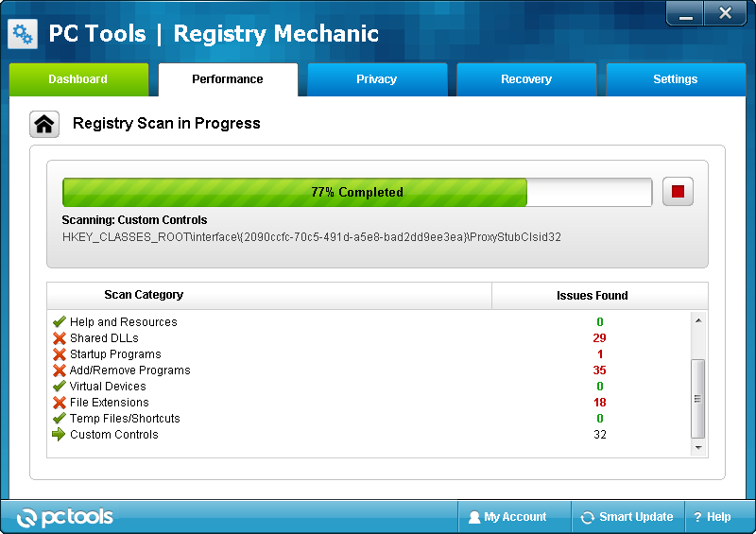Click the 32 issues count for Custom Controls
This screenshot has height=534, width=756.
pos(599,435)
